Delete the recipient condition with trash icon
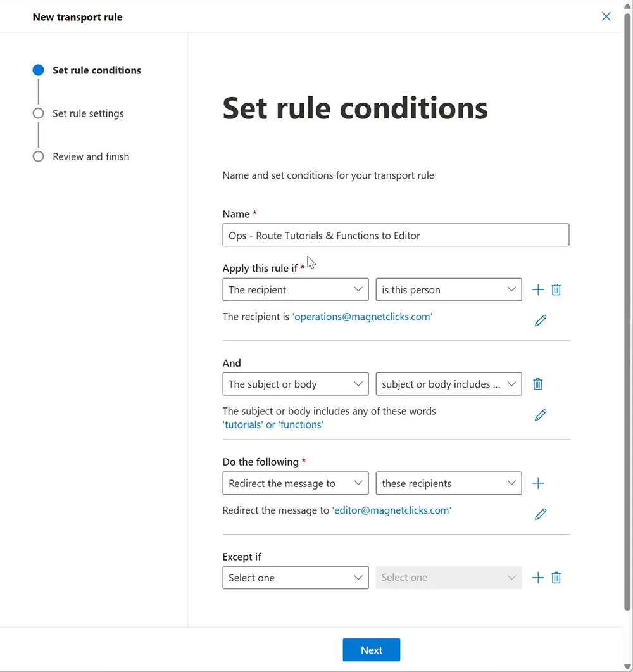 point(556,290)
